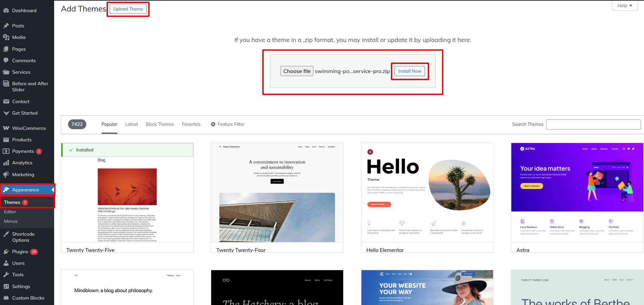Click the Shortcode Options icon
644x305 pixels.
6,234
